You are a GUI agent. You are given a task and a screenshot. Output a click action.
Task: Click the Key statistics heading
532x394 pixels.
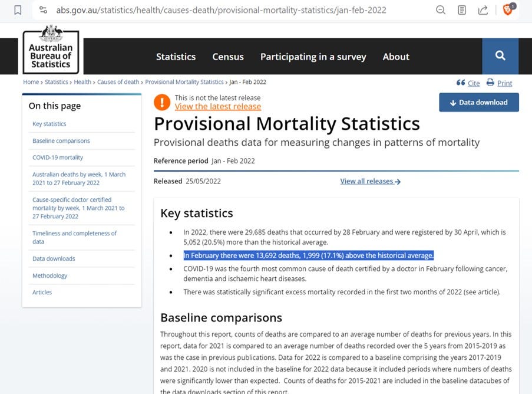pos(197,214)
